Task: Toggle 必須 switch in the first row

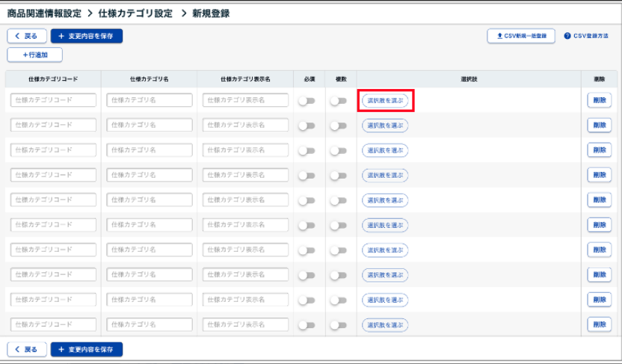Action: click(x=307, y=101)
